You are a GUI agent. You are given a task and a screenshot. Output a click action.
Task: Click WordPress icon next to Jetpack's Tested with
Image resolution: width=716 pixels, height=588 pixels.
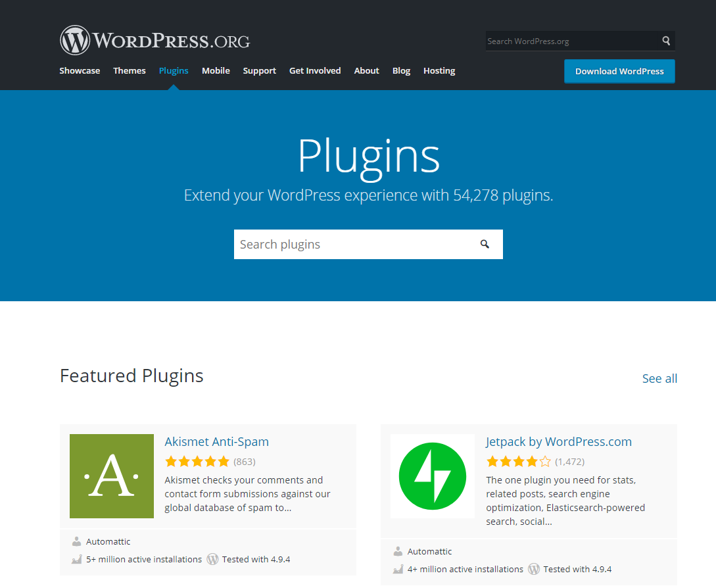pos(534,569)
